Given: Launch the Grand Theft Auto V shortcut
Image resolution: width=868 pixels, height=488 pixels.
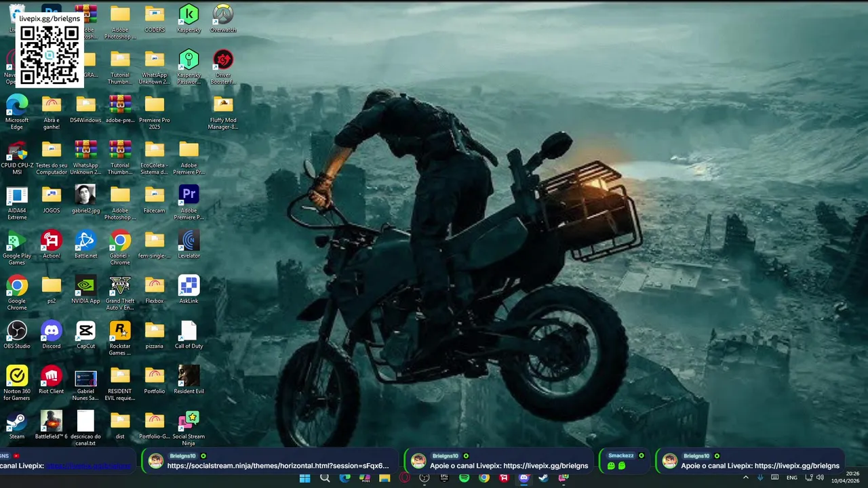Looking at the screenshot, I should [x=120, y=293].
